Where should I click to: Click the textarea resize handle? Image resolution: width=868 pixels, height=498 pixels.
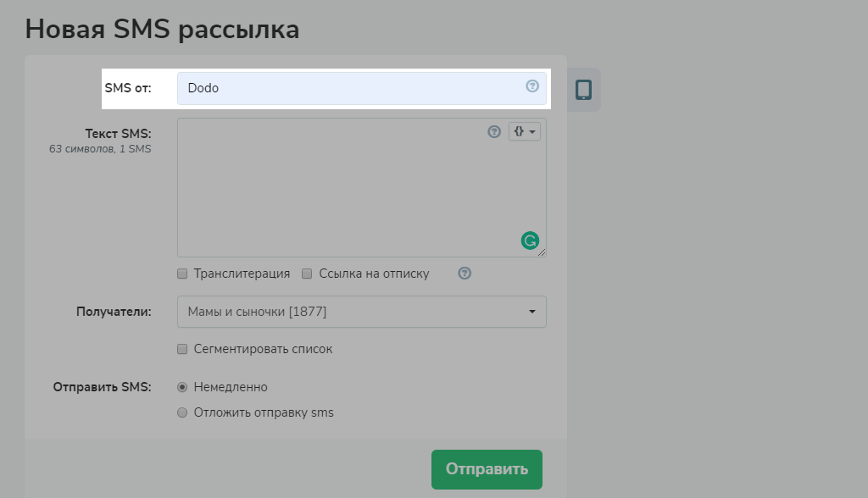[542, 252]
